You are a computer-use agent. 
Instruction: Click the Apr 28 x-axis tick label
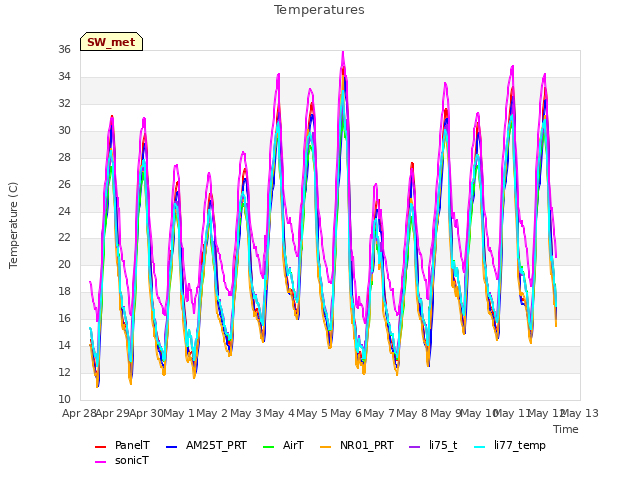point(79,413)
